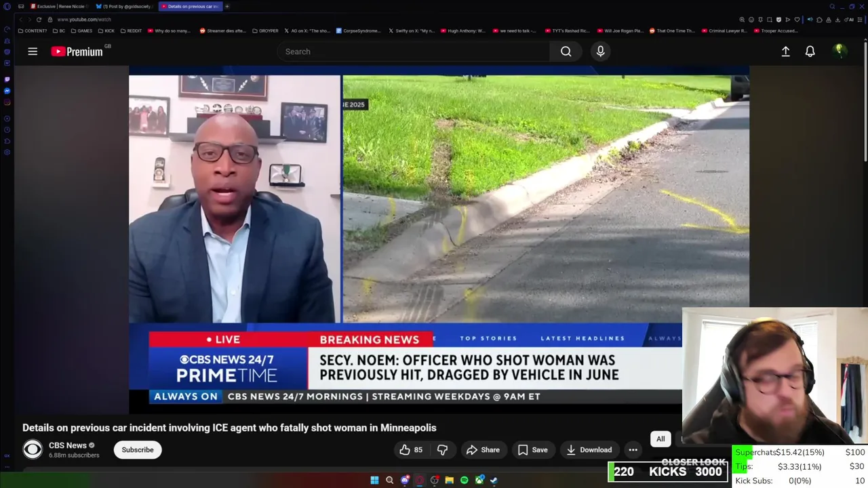Screen dimensions: 868x488
Task: Open browser tab search icon
Action: [832, 7]
